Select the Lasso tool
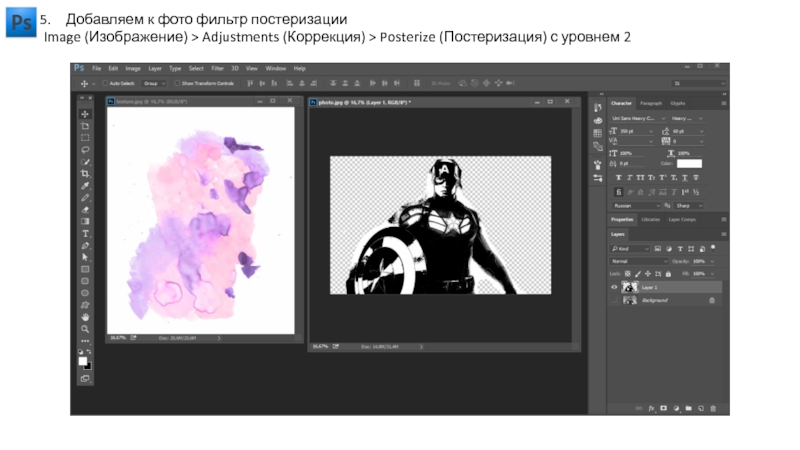800x450 pixels. (x=85, y=150)
